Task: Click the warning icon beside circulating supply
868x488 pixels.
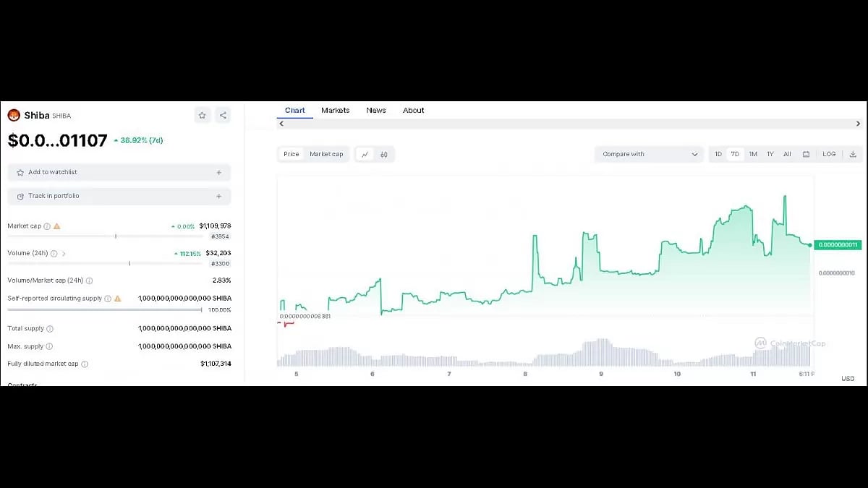Action: 117,298
